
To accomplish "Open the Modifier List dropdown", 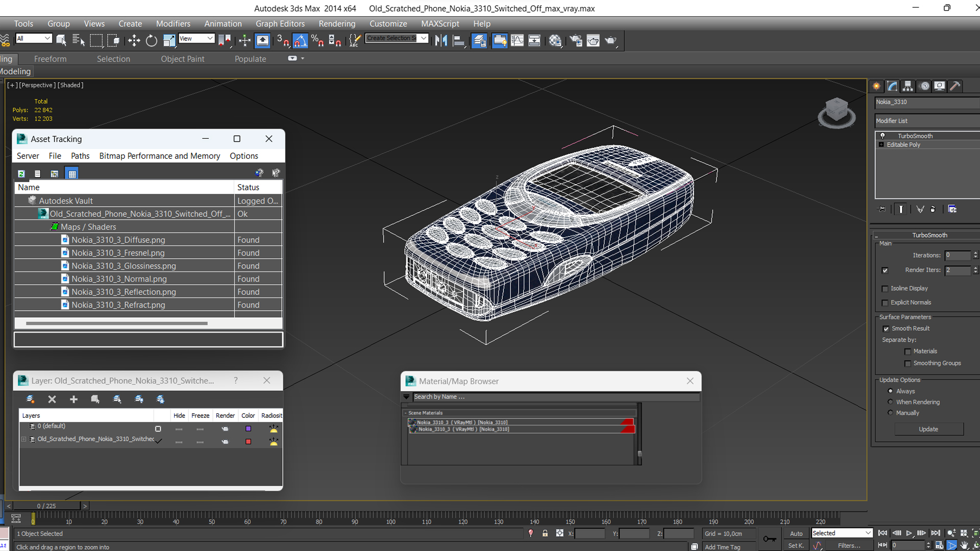I will pyautogui.click(x=927, y=121).
